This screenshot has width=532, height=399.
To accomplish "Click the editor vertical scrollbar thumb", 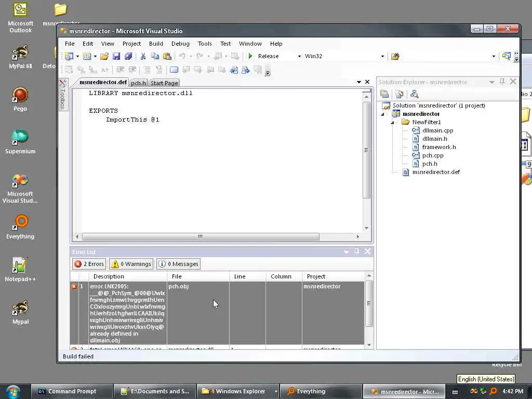I will [366, 150].
